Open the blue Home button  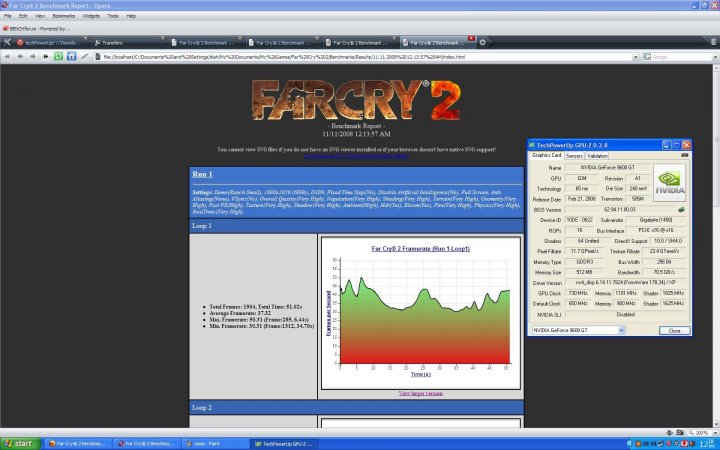(x=71, y=56)
